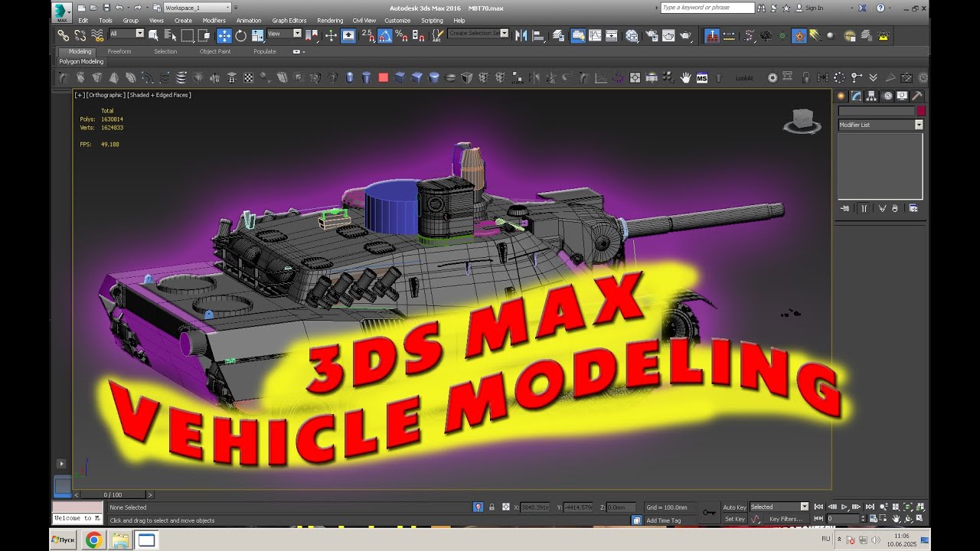Open the Modifiers menu
The height and width of the screenshot is (551, 980).
(214, 21)
